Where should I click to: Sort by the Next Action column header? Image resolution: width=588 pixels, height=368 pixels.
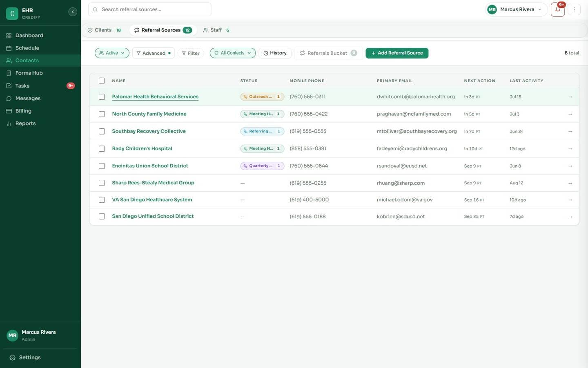click(x=479, y=81)
